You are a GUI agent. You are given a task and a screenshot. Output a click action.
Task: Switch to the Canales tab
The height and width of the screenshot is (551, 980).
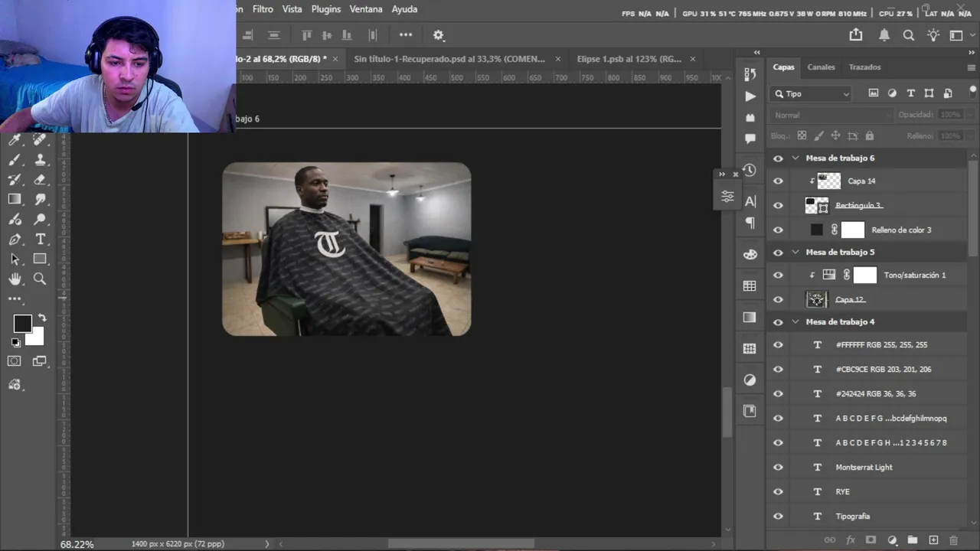[x=821, y=67]
